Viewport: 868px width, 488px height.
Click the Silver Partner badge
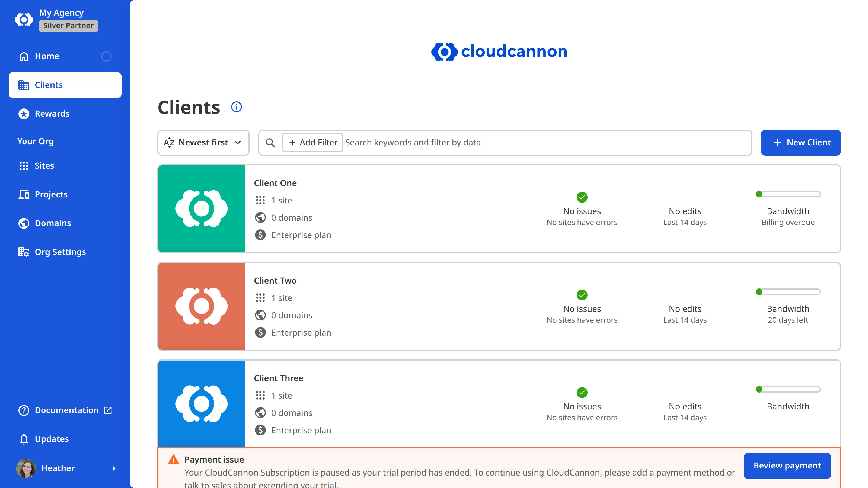point(68,25)
